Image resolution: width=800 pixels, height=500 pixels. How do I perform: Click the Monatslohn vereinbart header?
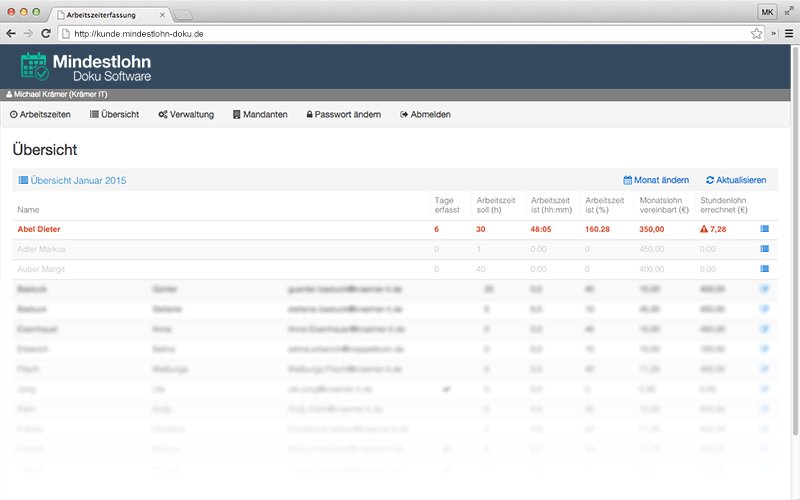(664, 205)
